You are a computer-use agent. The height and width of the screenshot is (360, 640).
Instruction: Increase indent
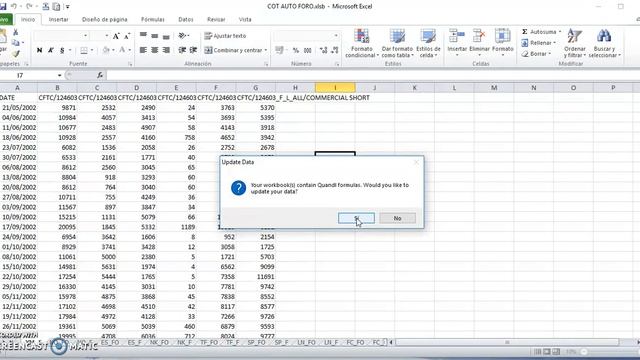click(193, 50)
